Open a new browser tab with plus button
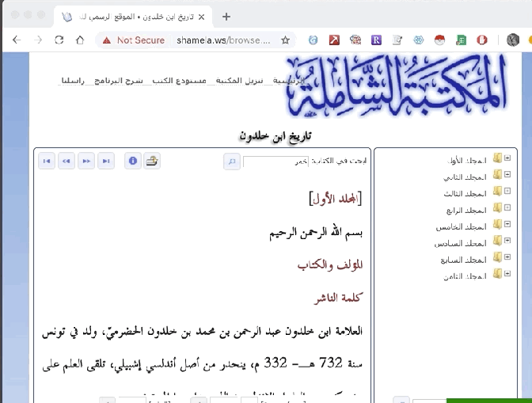Image resolution: width=532 pixels, height=403 pixels. point(226,16)
